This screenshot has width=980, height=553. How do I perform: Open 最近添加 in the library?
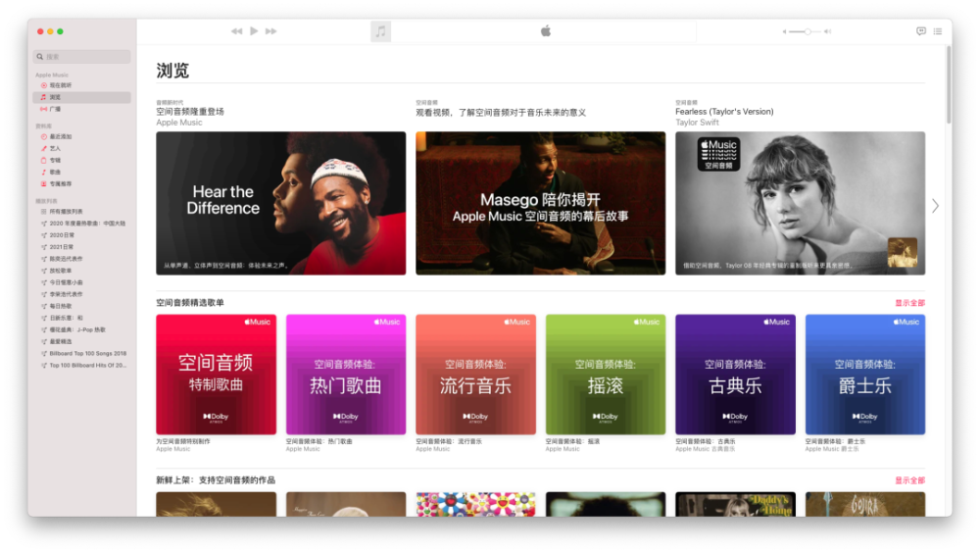82,136
